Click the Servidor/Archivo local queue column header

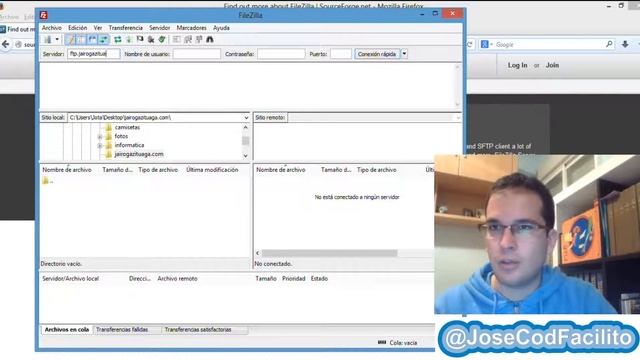71,279
